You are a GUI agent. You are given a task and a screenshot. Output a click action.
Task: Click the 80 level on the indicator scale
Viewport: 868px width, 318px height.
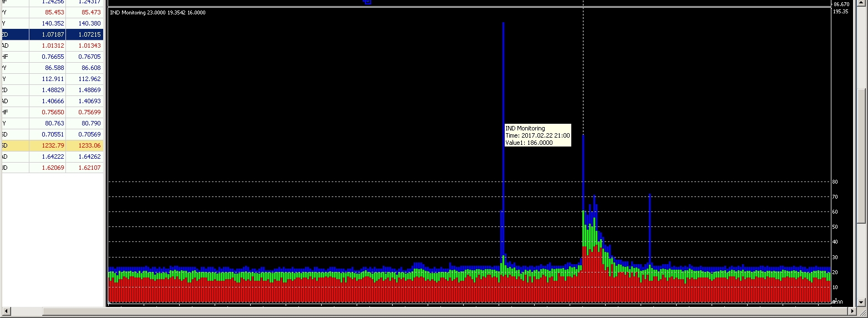click(835, 182)
